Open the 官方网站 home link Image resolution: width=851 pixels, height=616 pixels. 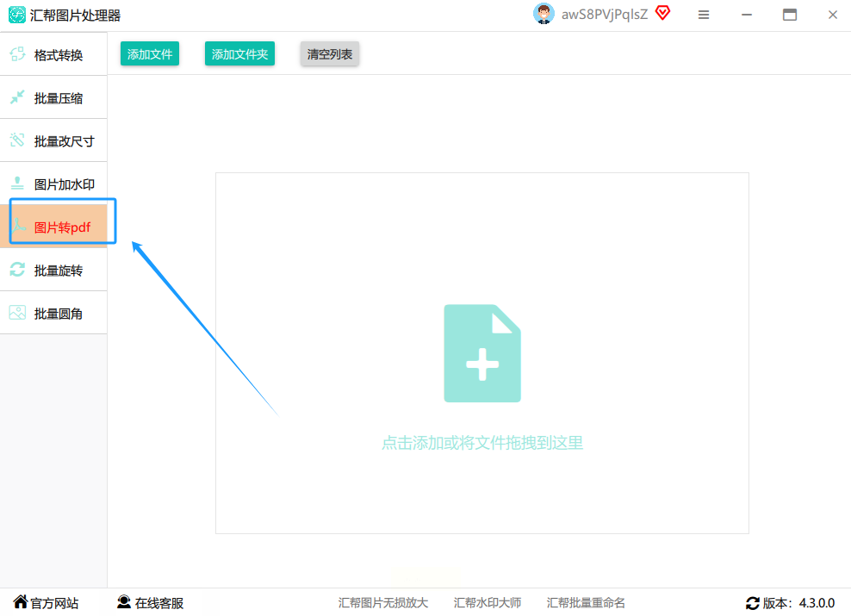[47, 602]
